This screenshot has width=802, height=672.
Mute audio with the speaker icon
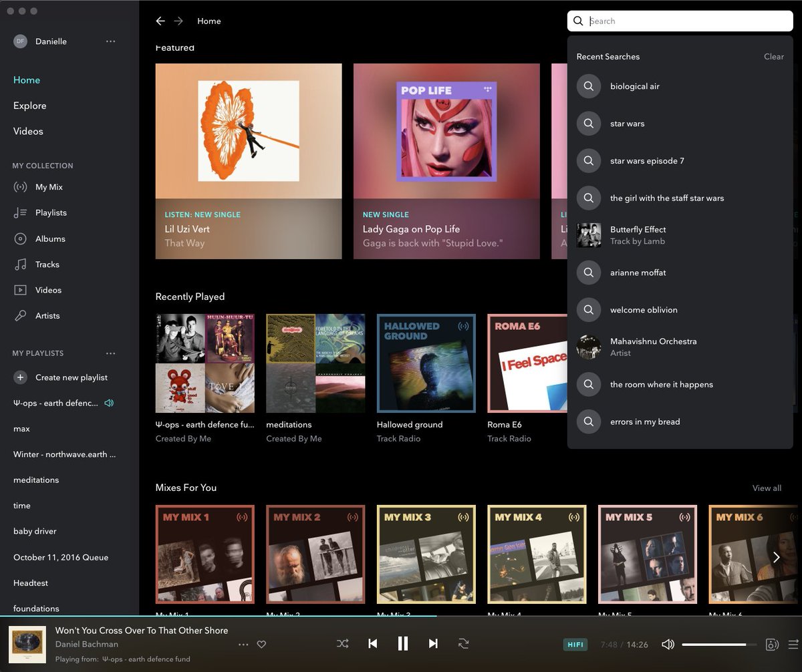tap(668, 645)
